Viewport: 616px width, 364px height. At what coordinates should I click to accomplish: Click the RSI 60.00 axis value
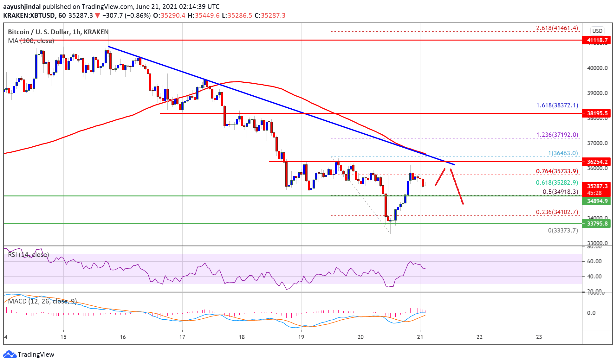594,261
